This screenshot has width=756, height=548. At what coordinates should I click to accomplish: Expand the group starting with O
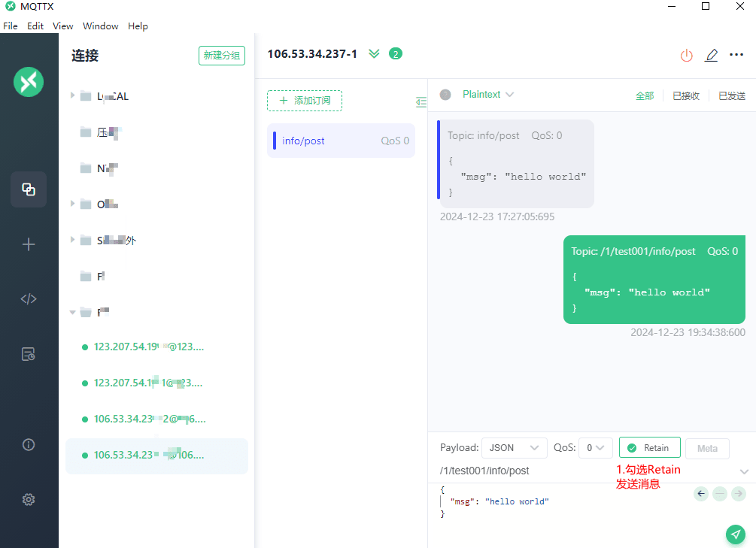[x=72, y=204]
